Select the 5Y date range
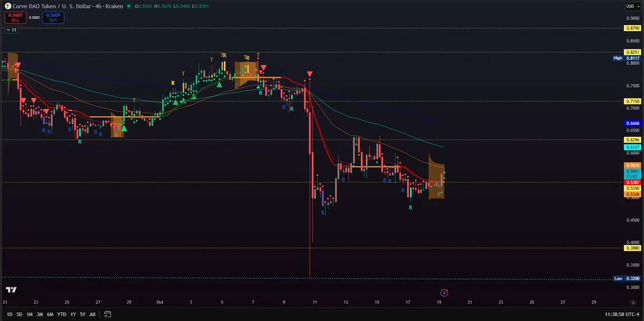Viewport: 644px width, 321px height. (x=83, y=315)
